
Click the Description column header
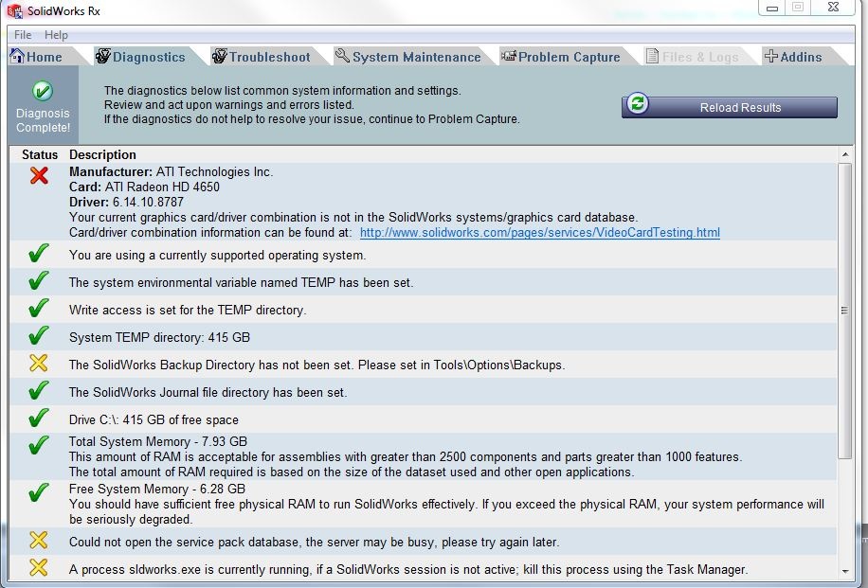pyautogui.click(x=102, y=155)
